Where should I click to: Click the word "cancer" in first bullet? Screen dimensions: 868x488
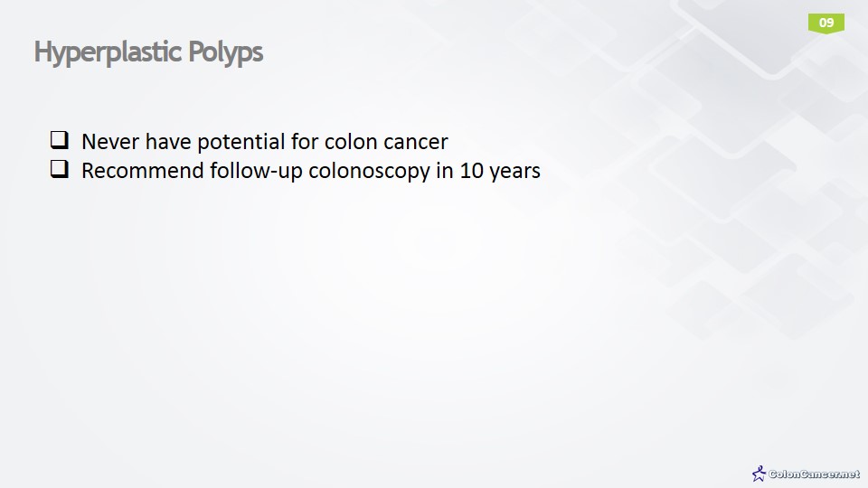pyautogui.click(x=415, y=142)
